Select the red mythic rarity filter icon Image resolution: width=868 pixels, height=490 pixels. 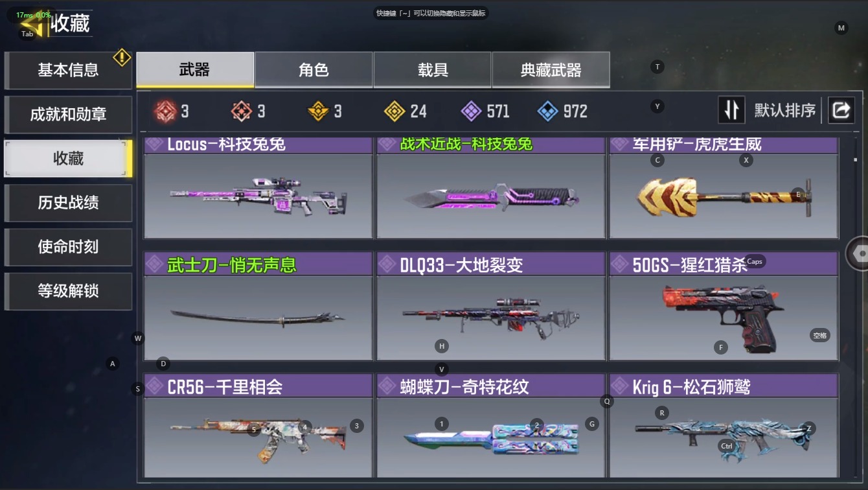[165, 111]
